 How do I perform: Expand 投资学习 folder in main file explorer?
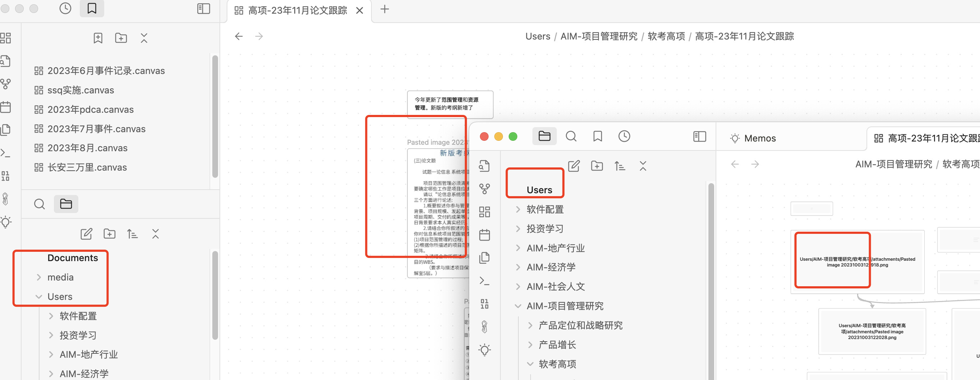pos(51,335)
